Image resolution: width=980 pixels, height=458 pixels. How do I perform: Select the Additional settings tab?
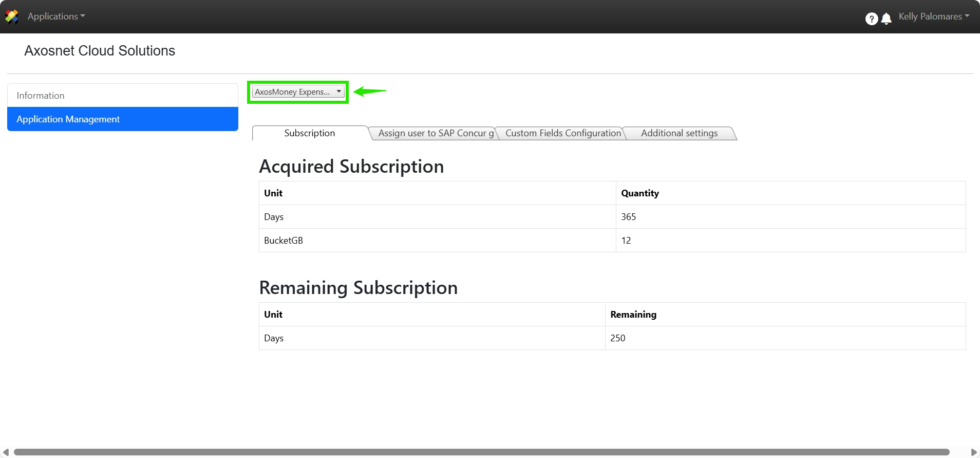point(679,133)
